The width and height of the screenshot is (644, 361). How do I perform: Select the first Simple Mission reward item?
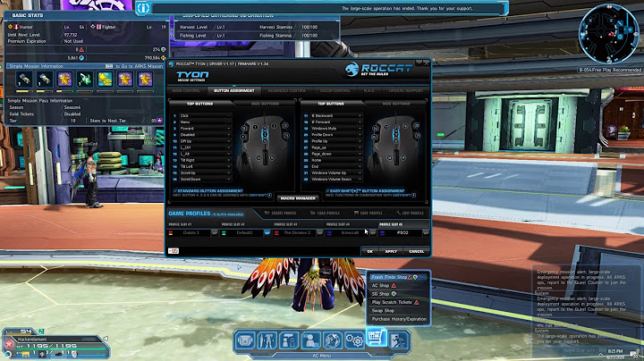(24, 79)
